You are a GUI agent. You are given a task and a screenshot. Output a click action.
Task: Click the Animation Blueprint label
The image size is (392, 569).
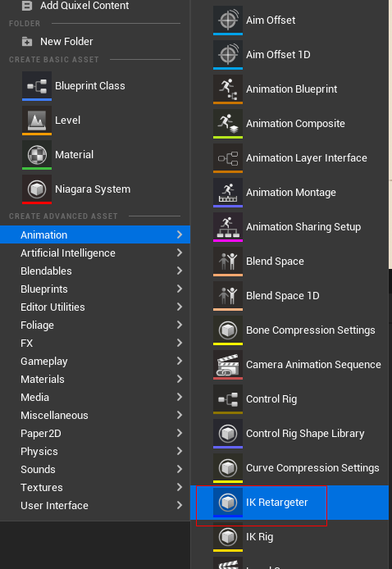[x=291, y=89]
